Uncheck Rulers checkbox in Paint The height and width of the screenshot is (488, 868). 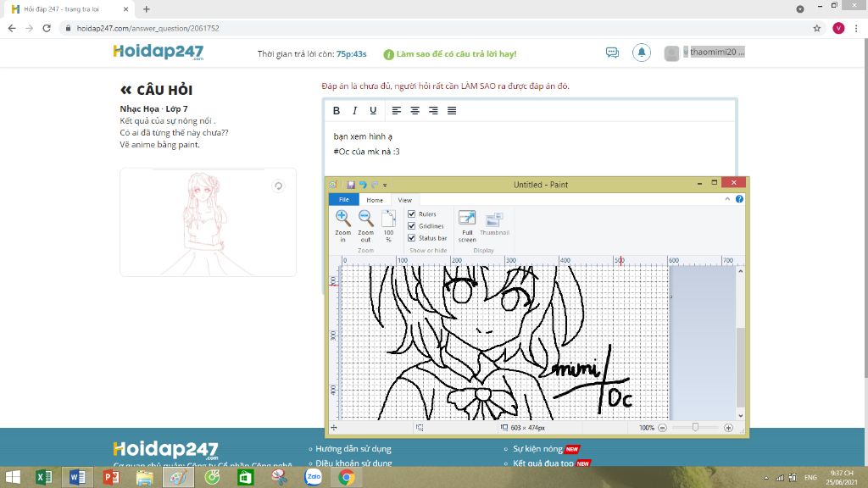coord(411,213)
